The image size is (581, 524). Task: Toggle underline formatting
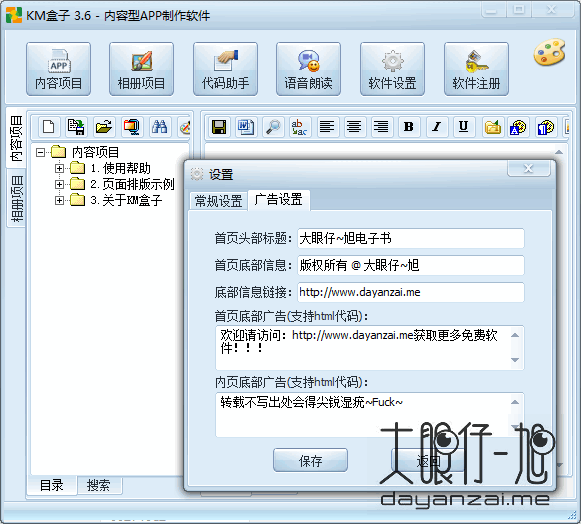[463, 127]
